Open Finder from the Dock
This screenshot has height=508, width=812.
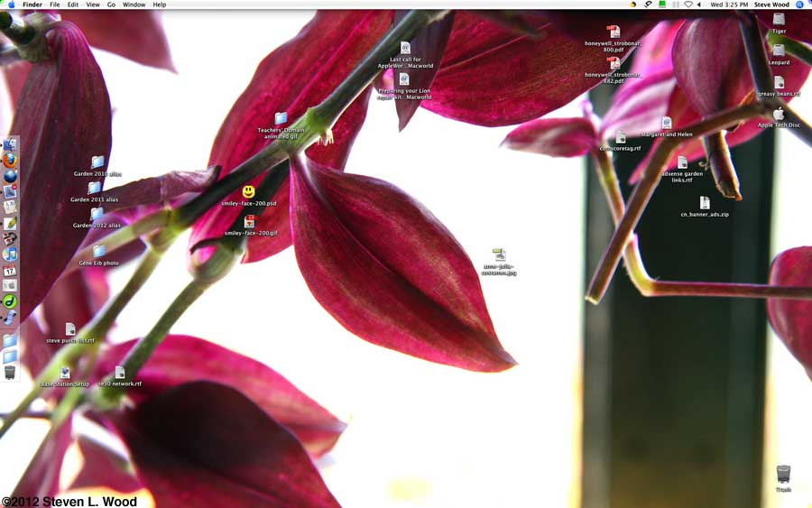point(9,144)
